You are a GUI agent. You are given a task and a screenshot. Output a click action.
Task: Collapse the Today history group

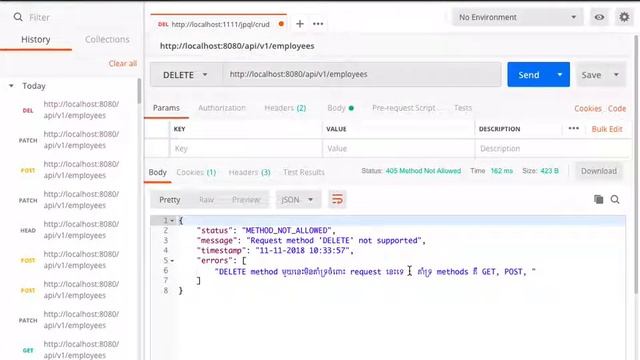[x=11, y=86]
